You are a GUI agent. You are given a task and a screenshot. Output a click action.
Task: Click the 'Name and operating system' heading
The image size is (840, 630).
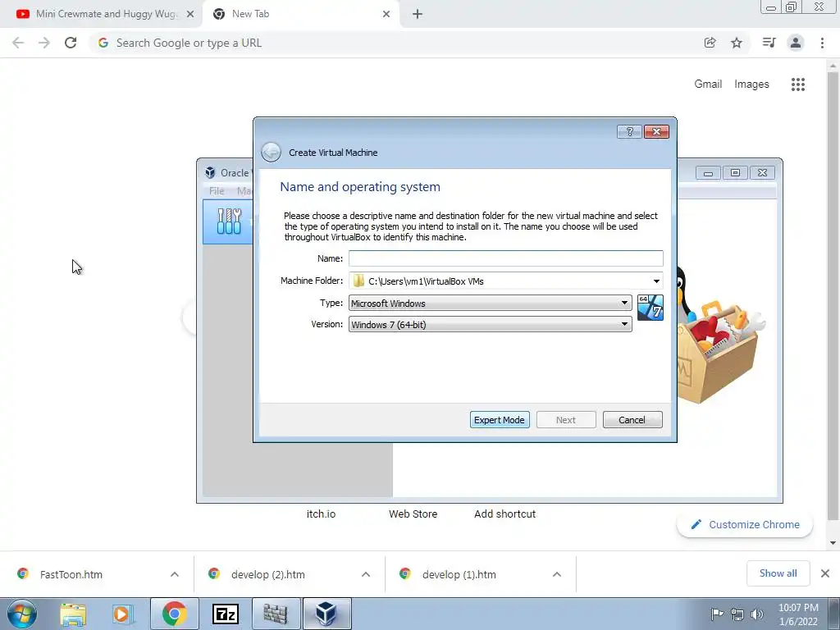[x=360, y=187]
